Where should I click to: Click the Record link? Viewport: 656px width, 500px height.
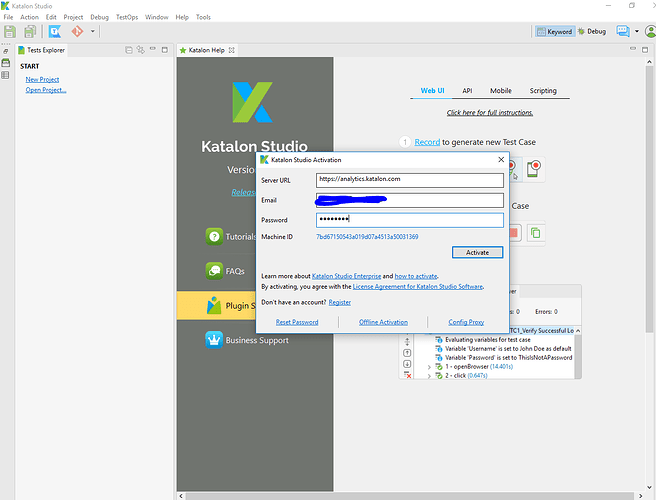[x=427, y=142]
